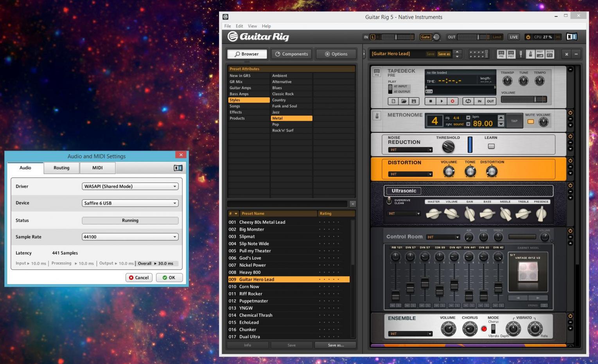Click the Native Instruments logo in Guitar Rig

572,37
